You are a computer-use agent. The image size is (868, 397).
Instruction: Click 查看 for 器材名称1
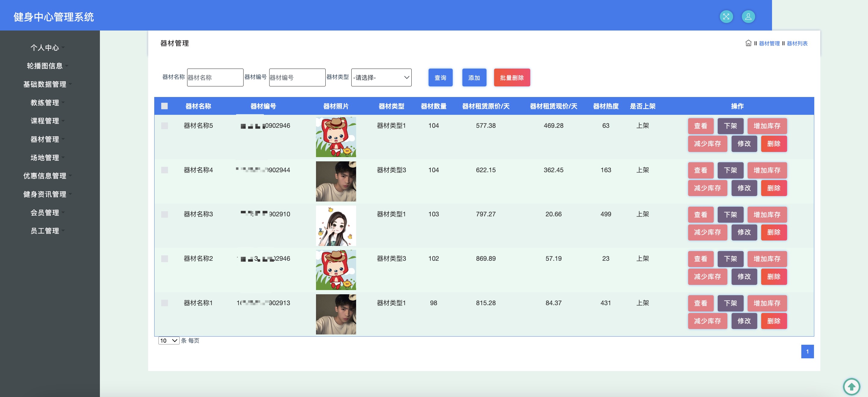coord(700,303)
